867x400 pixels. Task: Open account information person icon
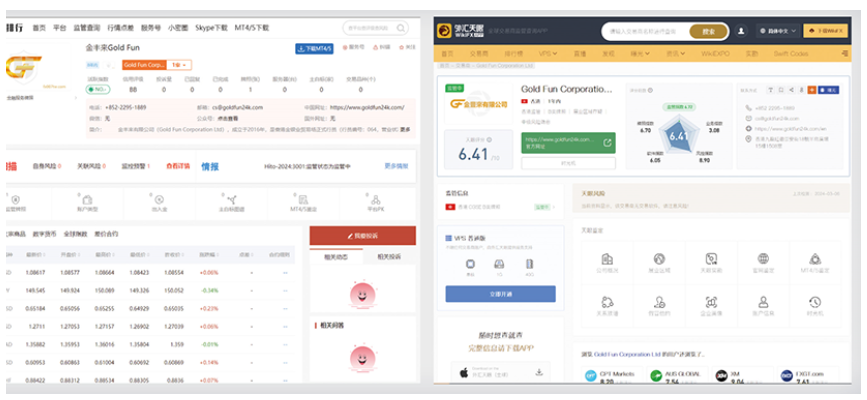763,302
